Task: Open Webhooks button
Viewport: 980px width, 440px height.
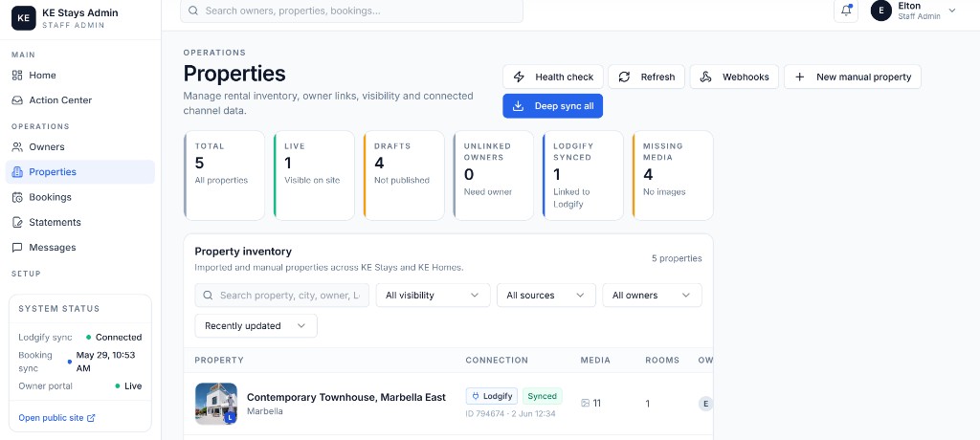Action: 734,77
